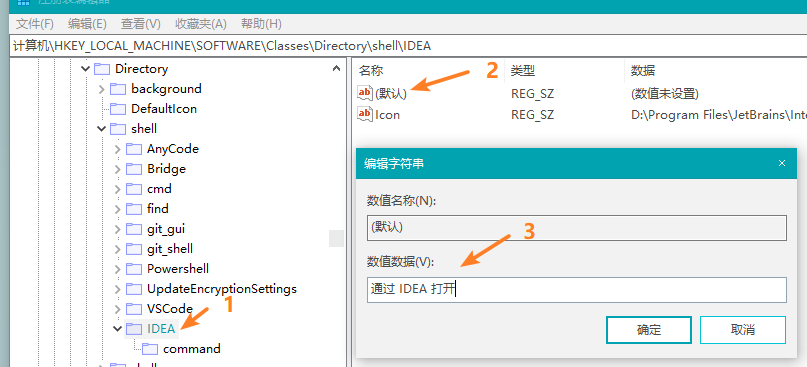Click the (默认) string value icon

click(x=364, y=93)
